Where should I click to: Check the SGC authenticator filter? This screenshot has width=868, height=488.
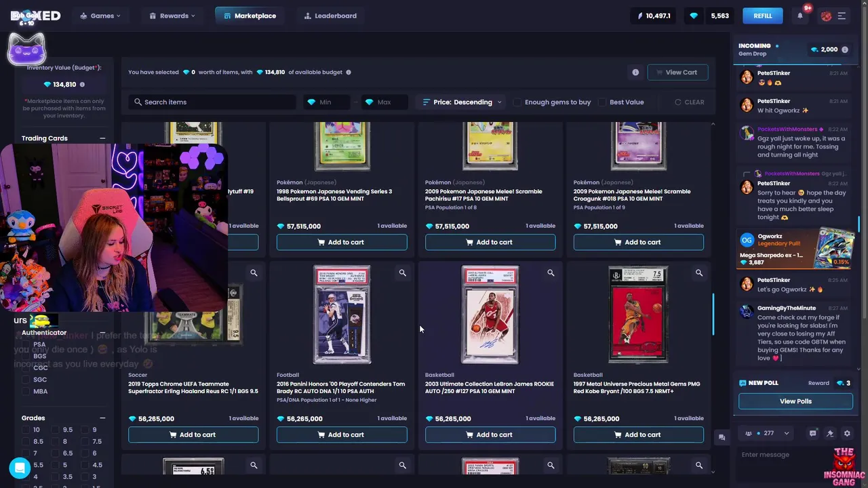tap(26, 380)
